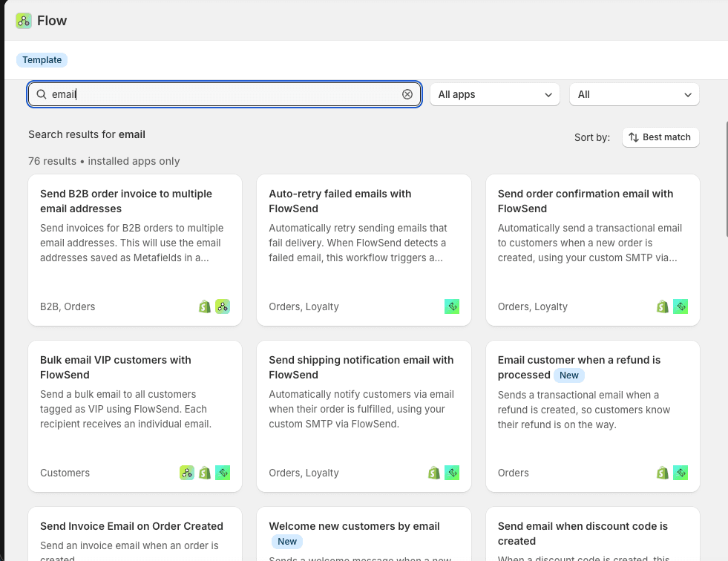Open the Best match sort button
Viewport: 728px width, 561px height.
660,137
